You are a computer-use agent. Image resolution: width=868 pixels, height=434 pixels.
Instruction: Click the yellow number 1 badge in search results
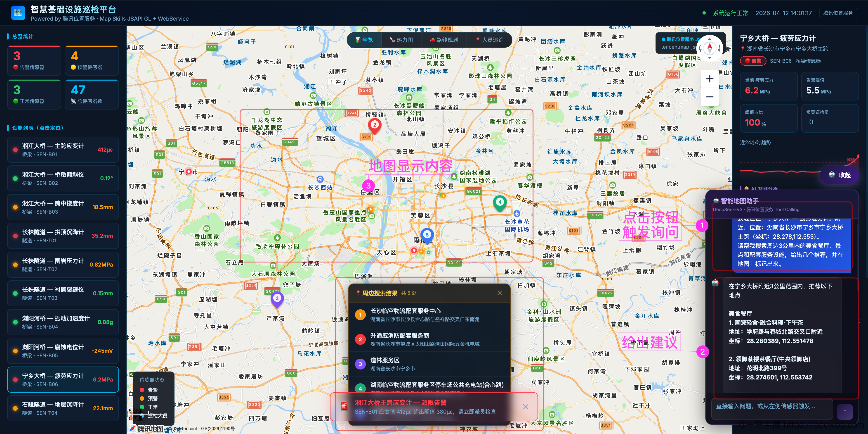pyautogui.click(x=360, y=315)
